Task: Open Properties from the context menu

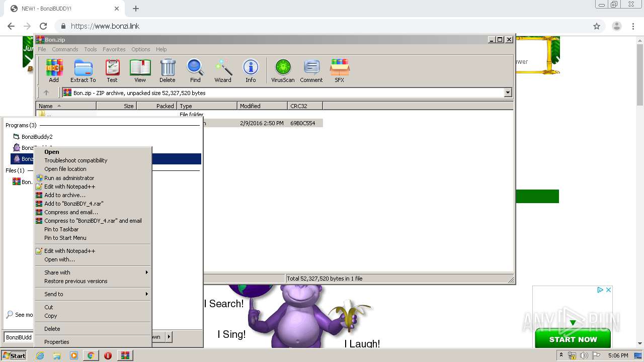Action: tap(93, 342)
